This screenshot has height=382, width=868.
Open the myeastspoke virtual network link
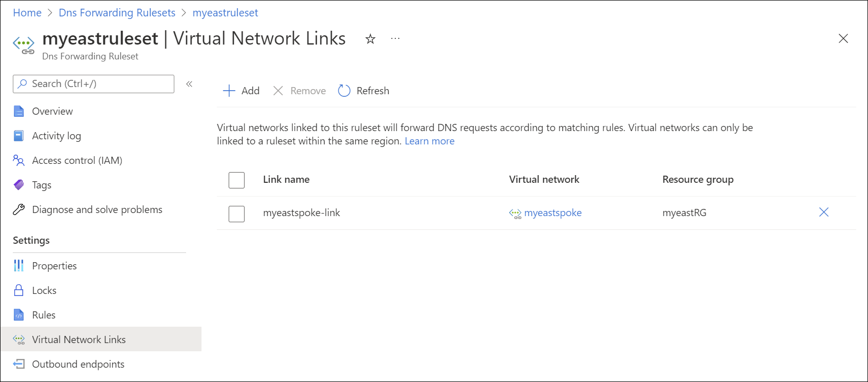click(553, 213)
